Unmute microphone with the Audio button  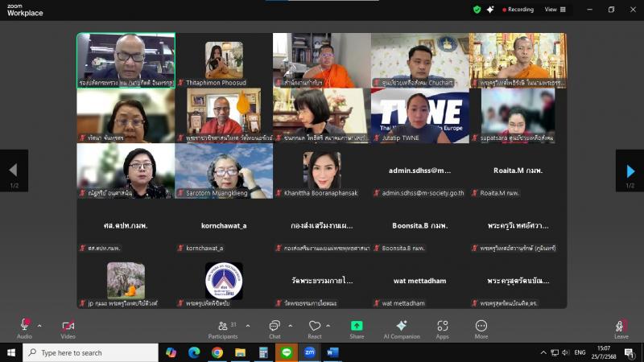pos(25,328)
